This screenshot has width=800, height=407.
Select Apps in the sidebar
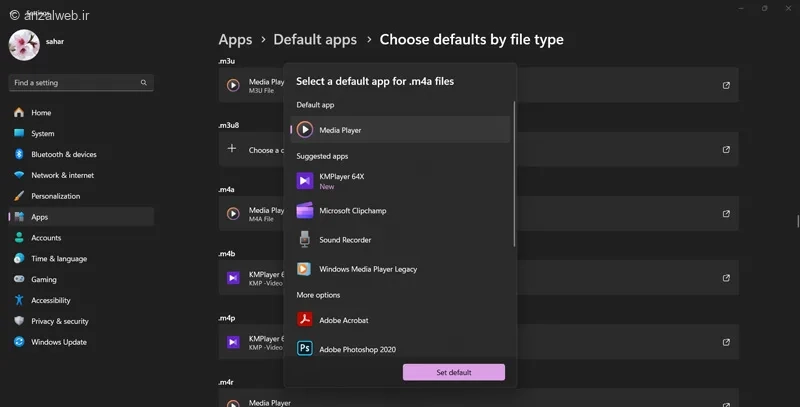(81, 217)
